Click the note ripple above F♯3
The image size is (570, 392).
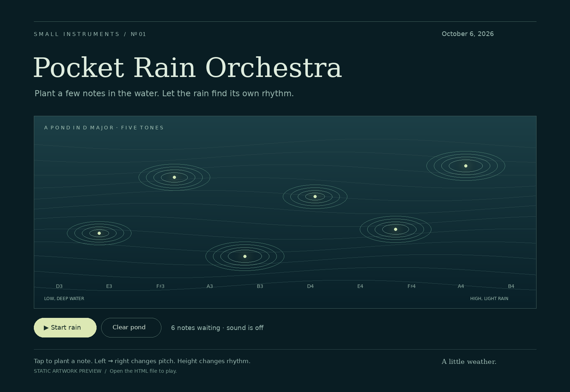174,177
